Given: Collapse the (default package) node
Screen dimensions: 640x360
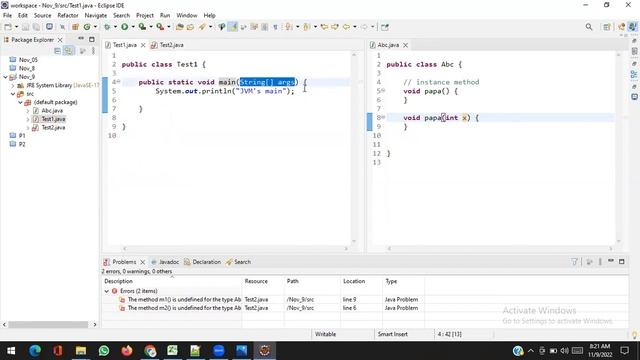Looking at the screenshot, I should tap(20, 102).
